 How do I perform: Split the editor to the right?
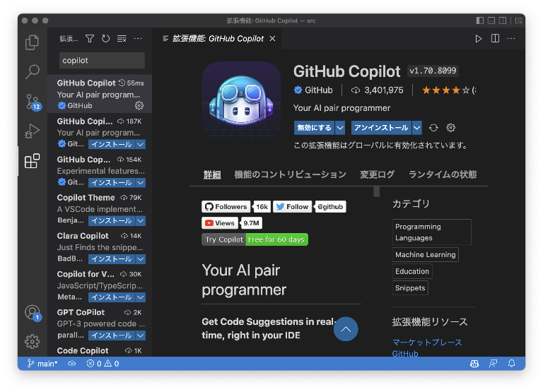click(495, 38)
